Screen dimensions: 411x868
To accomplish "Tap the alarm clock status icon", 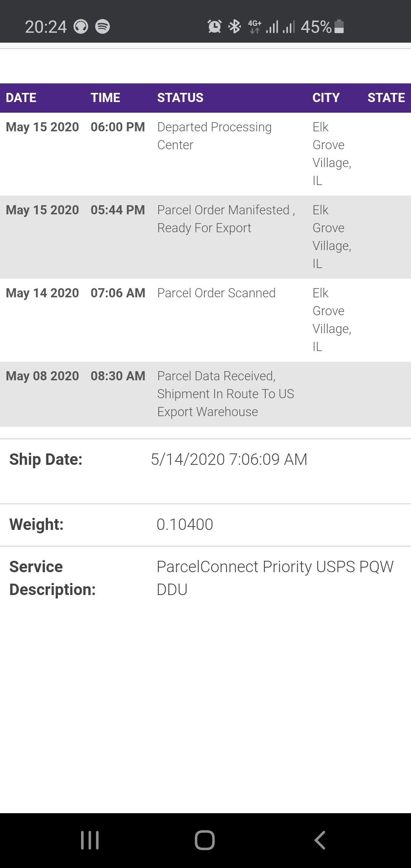I will 215,27.
